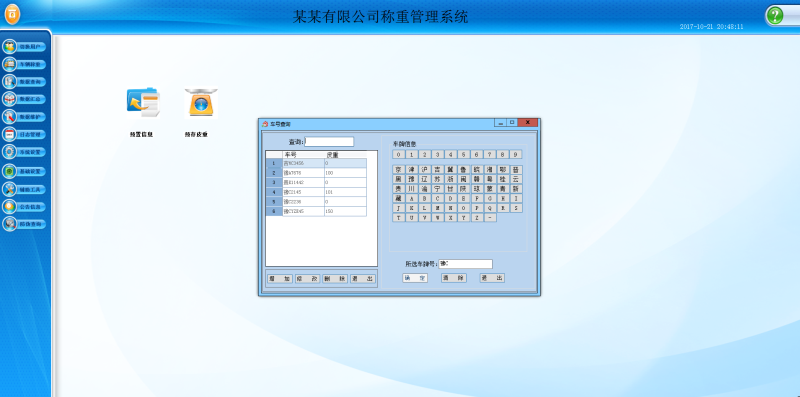Click the 青 province key
The height and width of the screenshot is (397, 800).
click(x=503, y=189)
